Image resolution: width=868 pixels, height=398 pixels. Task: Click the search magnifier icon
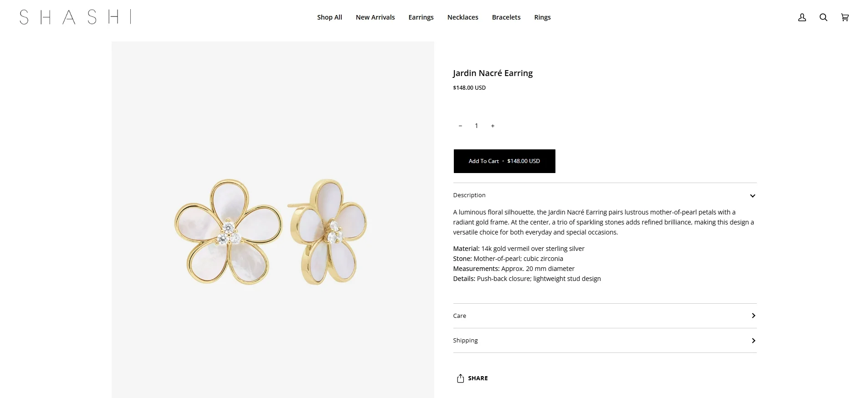(823, 17)
